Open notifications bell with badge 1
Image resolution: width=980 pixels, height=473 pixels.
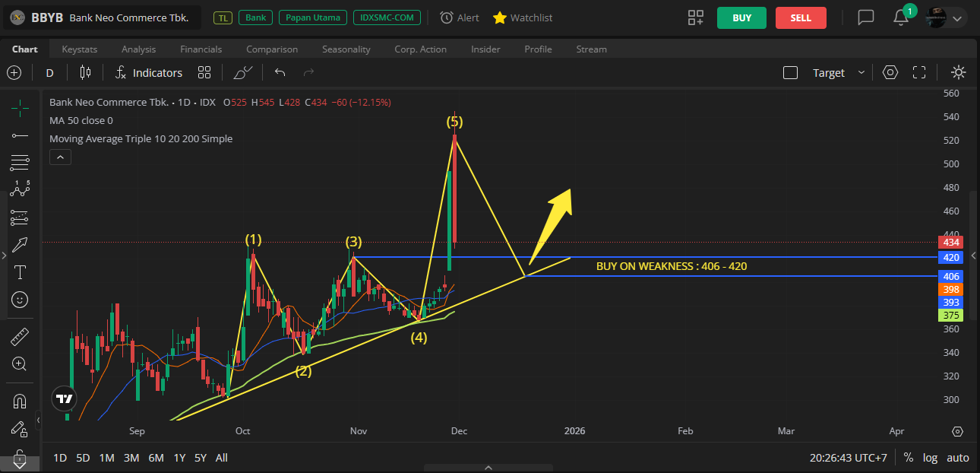903,16
